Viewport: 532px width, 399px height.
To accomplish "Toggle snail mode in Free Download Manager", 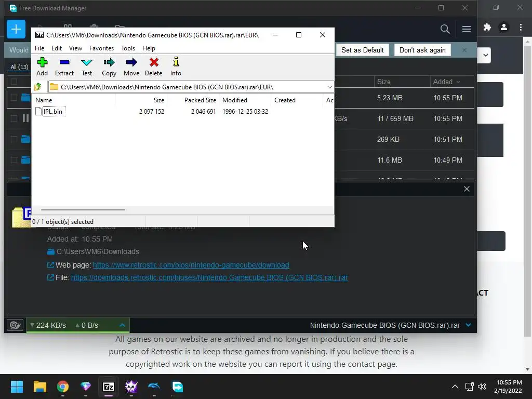I will 15,325.
